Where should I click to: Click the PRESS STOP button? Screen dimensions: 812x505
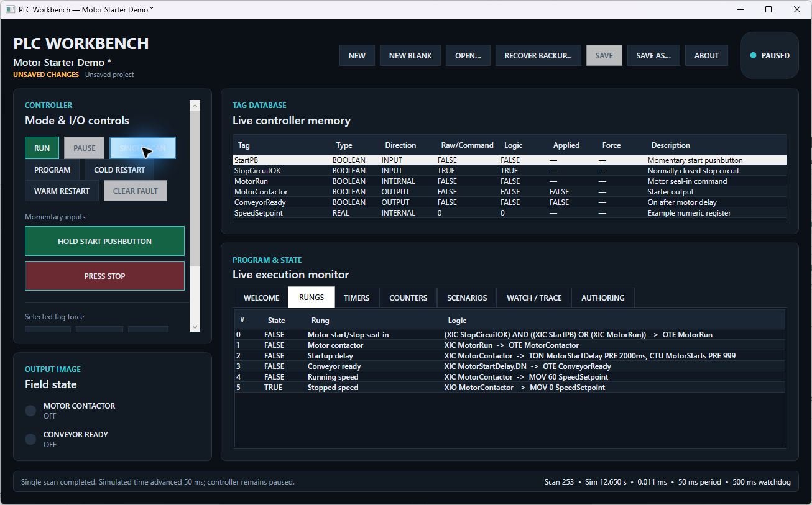pyautogui.click(x=104, y=276)
